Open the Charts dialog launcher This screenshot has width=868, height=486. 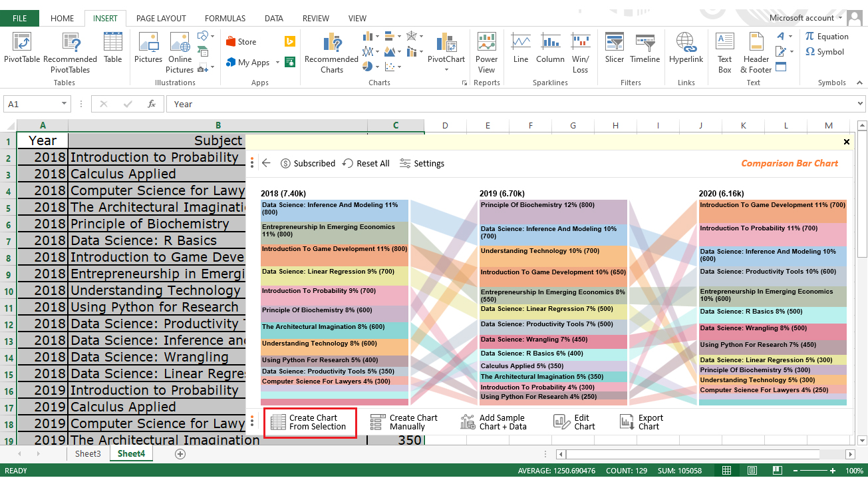click(x=464, y=83)
